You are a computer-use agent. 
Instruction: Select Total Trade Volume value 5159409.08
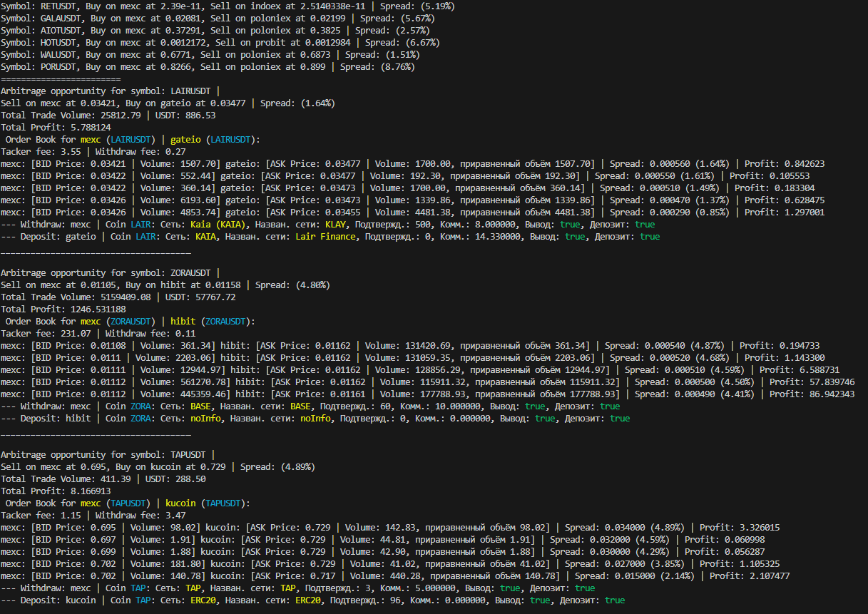(126, 297)
